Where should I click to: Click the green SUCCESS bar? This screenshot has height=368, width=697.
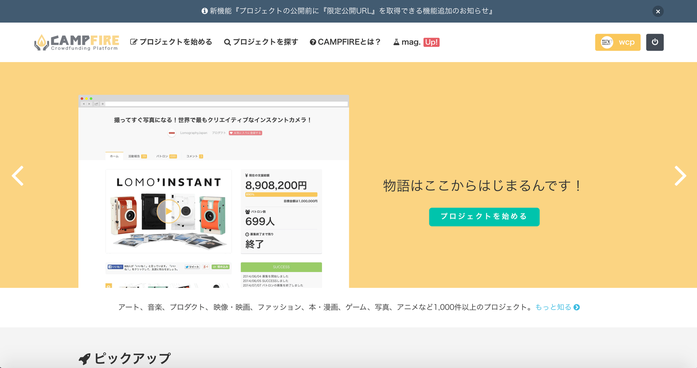pyautogui.click(x=281, y=267)
